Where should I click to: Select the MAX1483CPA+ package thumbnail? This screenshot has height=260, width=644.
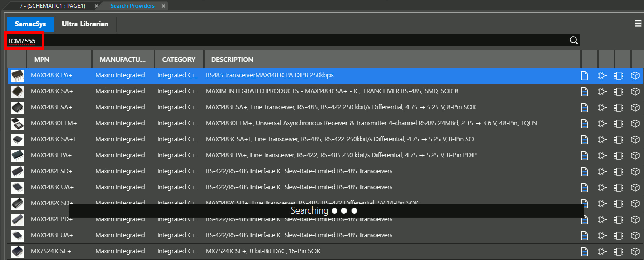tap(18, 76)
